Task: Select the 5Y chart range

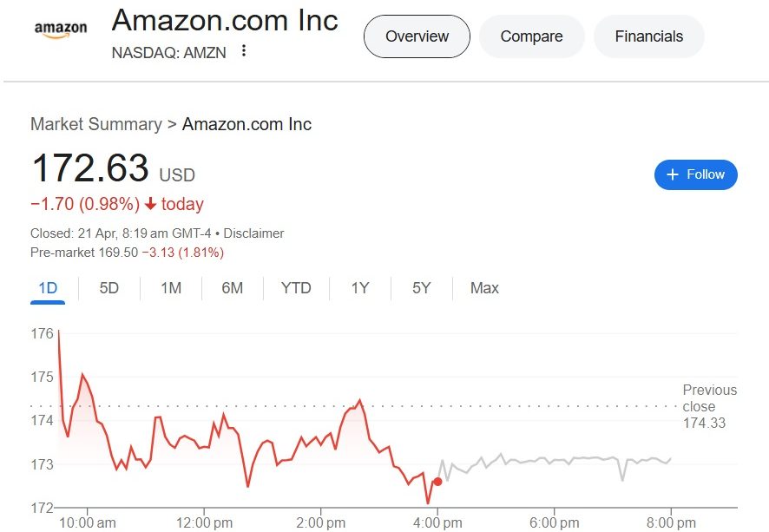Action: (x=421, y=288)
